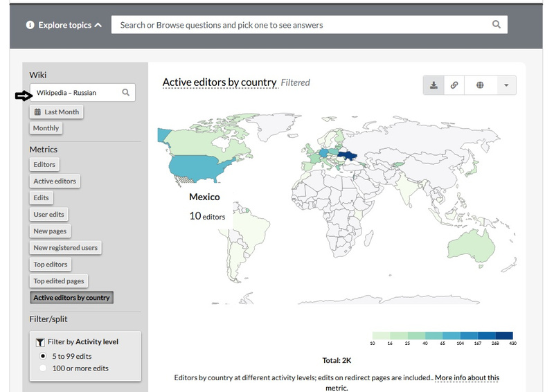Screen dimensions: 554x392
Task: Click the magnifier icon in Wiki selector
Action: (125, 92)
